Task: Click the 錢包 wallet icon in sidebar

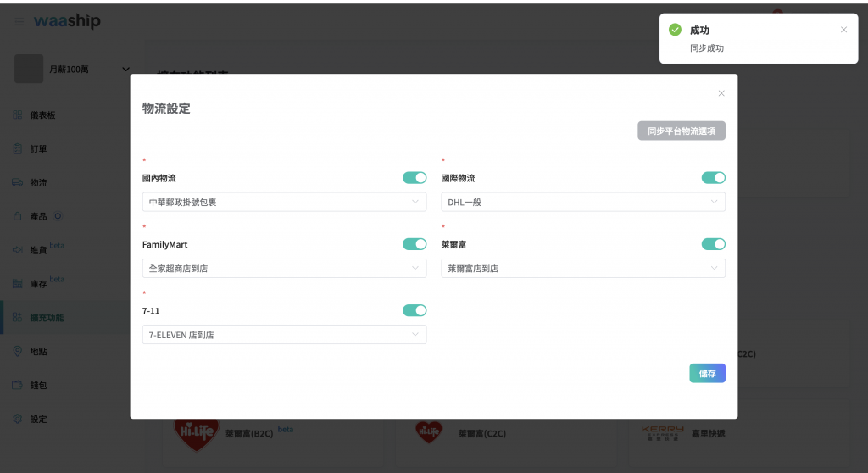Action: pyautogui.click(x=17, y=385)
